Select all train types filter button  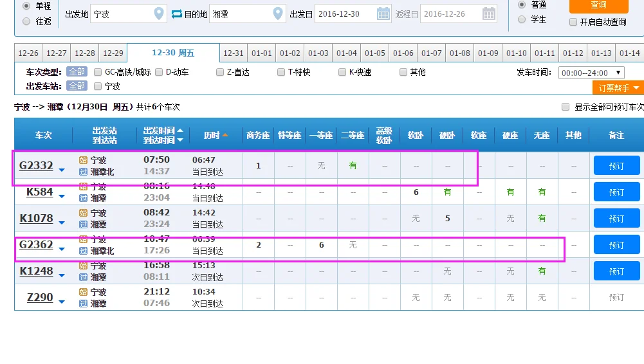pyautogui.click(x=77, y=72)
